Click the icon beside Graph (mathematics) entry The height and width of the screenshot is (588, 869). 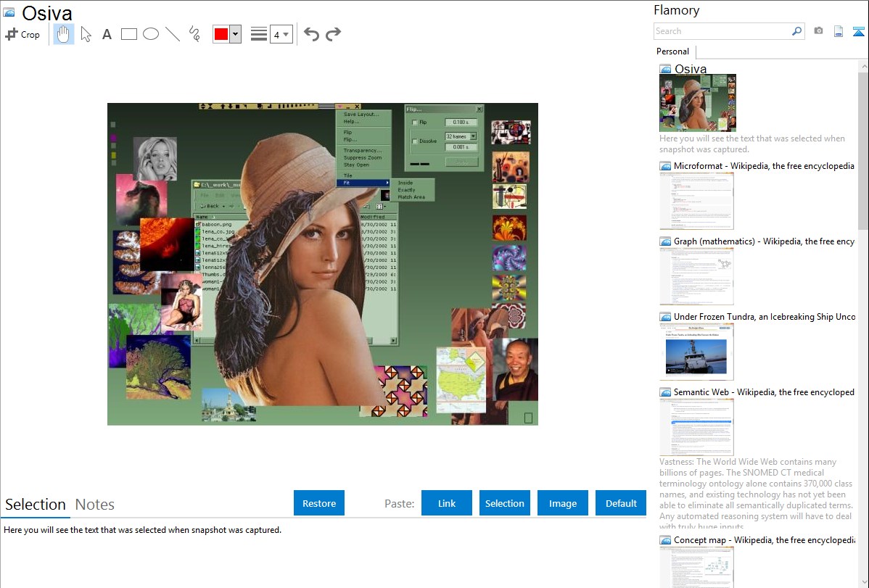click(x=665, y=241)
